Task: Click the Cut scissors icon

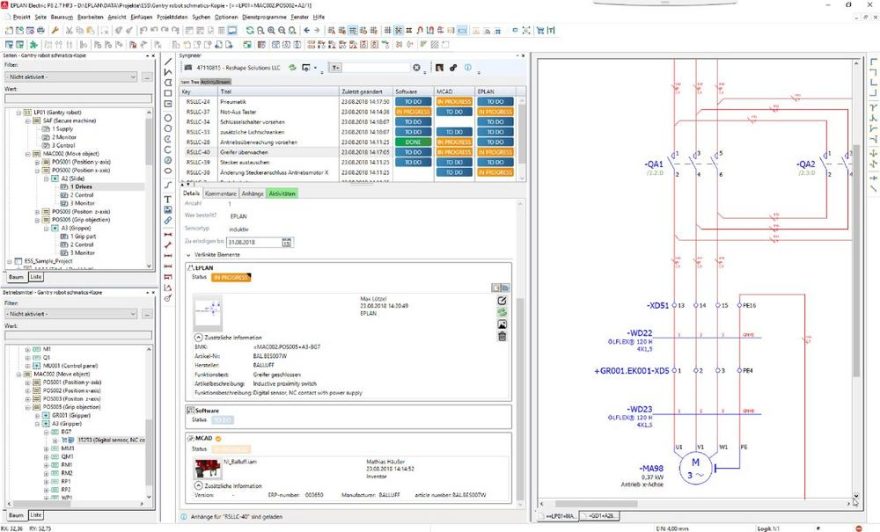Action: (x=70, y=30)
